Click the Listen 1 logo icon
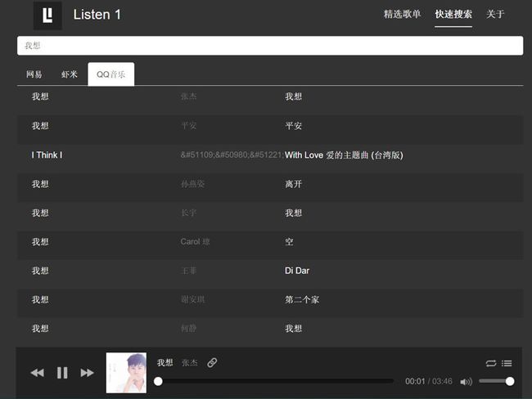 tap(47, 16)
